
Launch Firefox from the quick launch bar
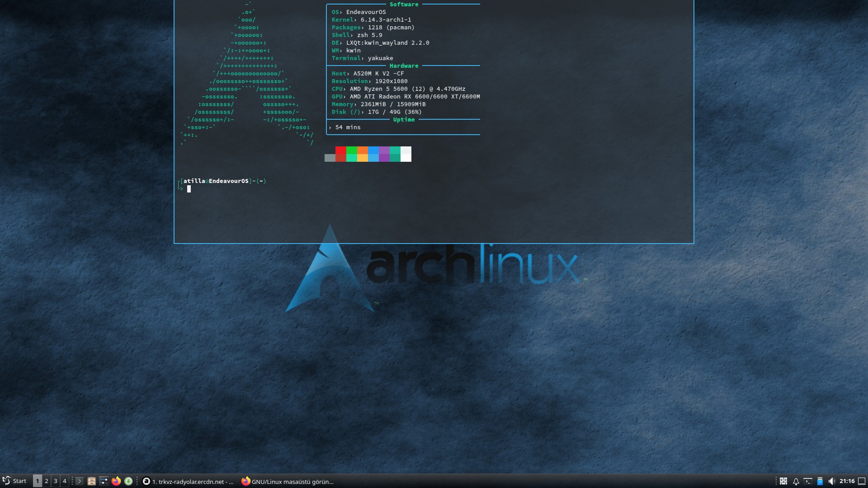tap(116, 481)
